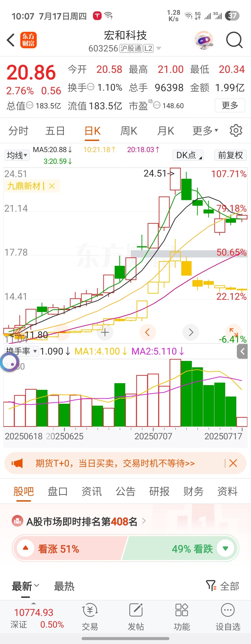The height and width of the screenshot is (644, 251).
Task: Tap the back arrow icon
Action: point(11,40)
